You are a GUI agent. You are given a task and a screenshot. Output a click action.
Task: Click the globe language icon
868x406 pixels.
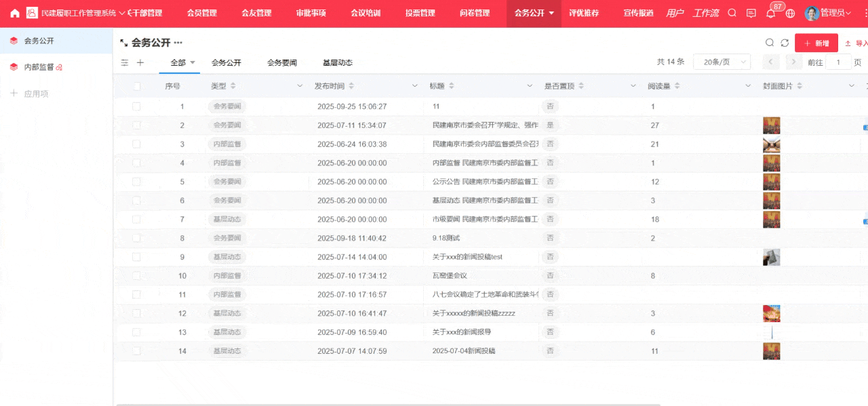[789, 14]
